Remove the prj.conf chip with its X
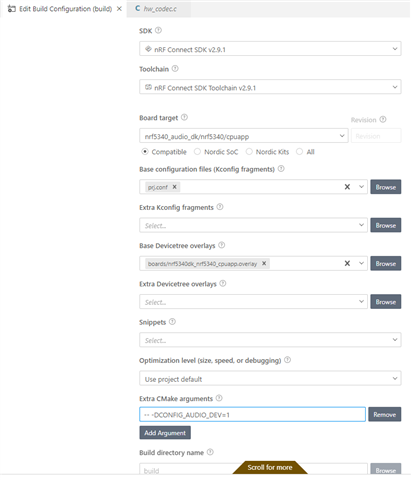Viewport: 411px width, 480px height. (x=174, y=187)
